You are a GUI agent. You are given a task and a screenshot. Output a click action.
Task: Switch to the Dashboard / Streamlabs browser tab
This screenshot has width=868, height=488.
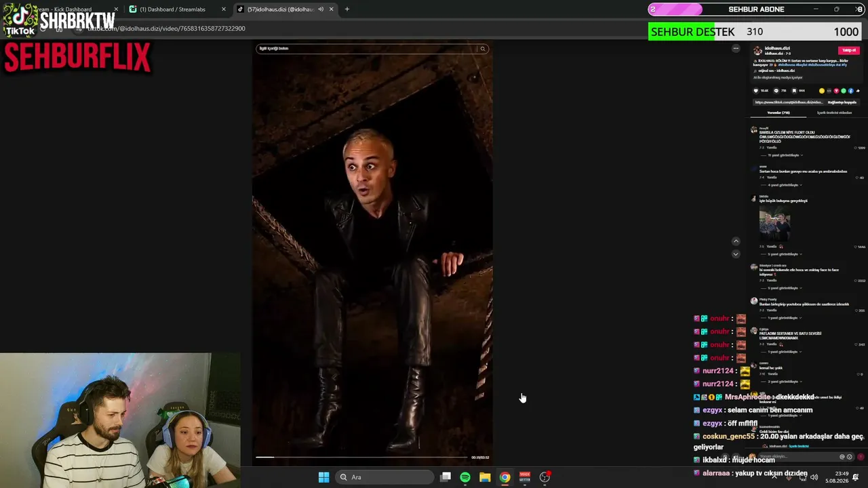172,9
